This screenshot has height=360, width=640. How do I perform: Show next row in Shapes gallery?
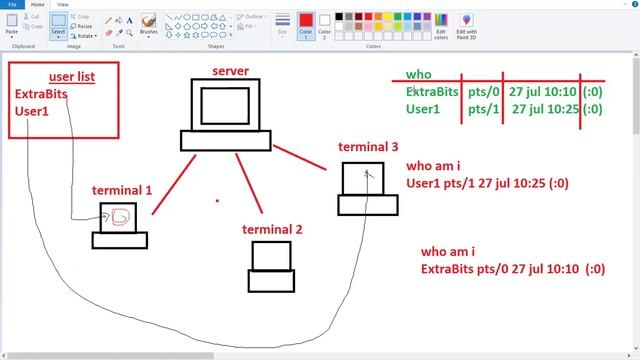(231, 26)
